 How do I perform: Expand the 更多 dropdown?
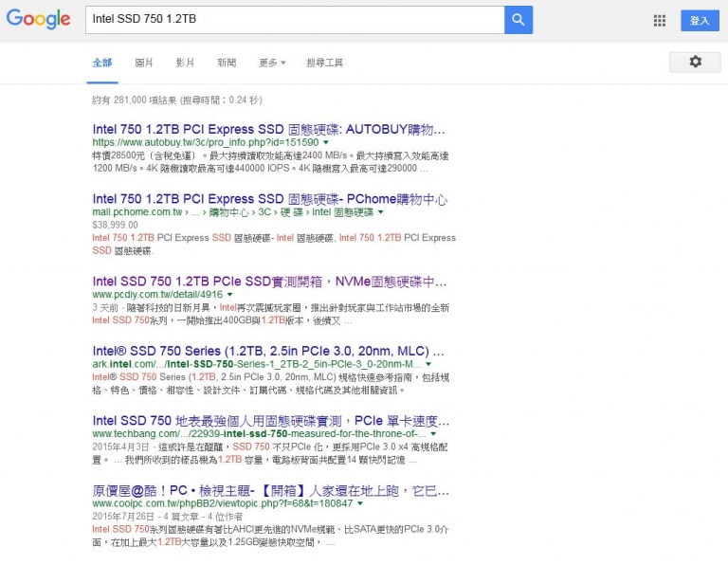pyautogui.click(x=272, y=63)
